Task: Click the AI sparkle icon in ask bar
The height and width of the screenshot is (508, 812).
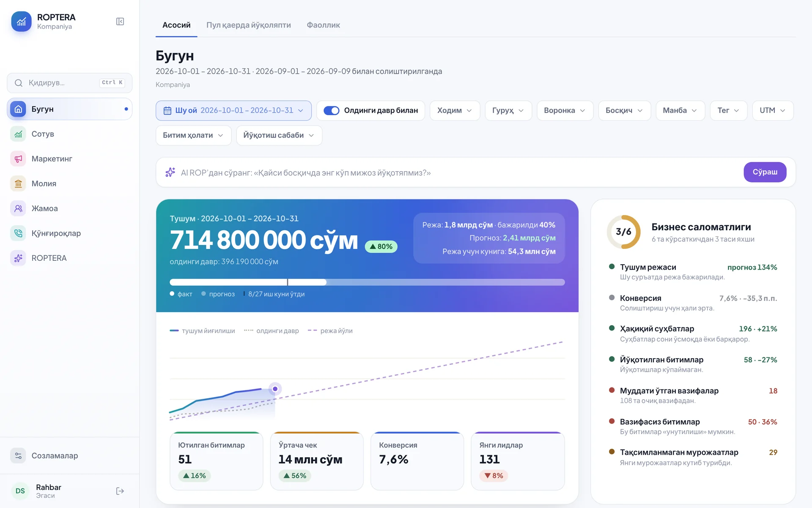Action: pos(170,172)
